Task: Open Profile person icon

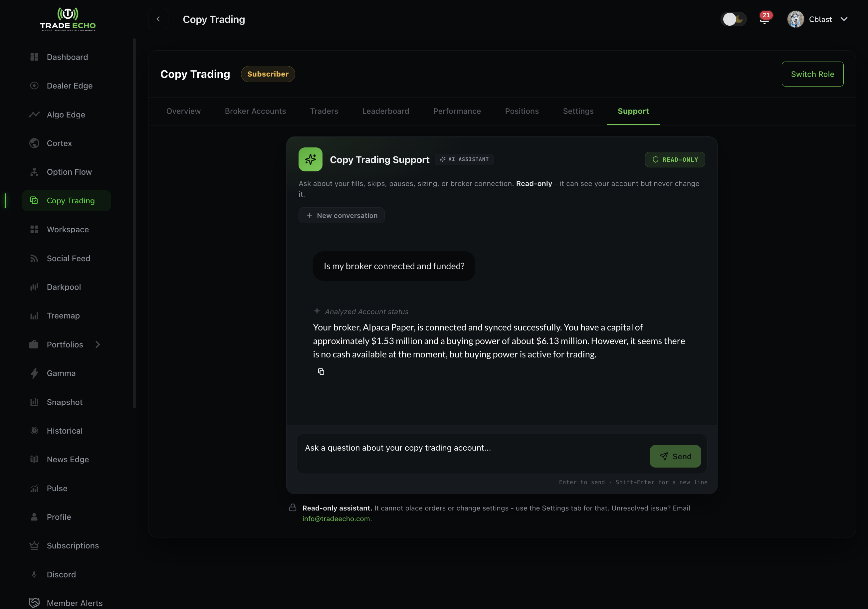Action: (34, 517)
